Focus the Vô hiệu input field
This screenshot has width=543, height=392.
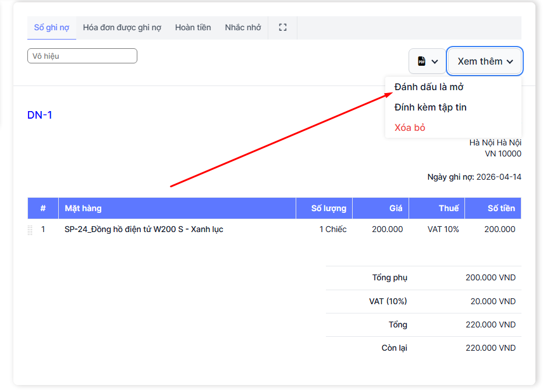[x=82, y=56]
